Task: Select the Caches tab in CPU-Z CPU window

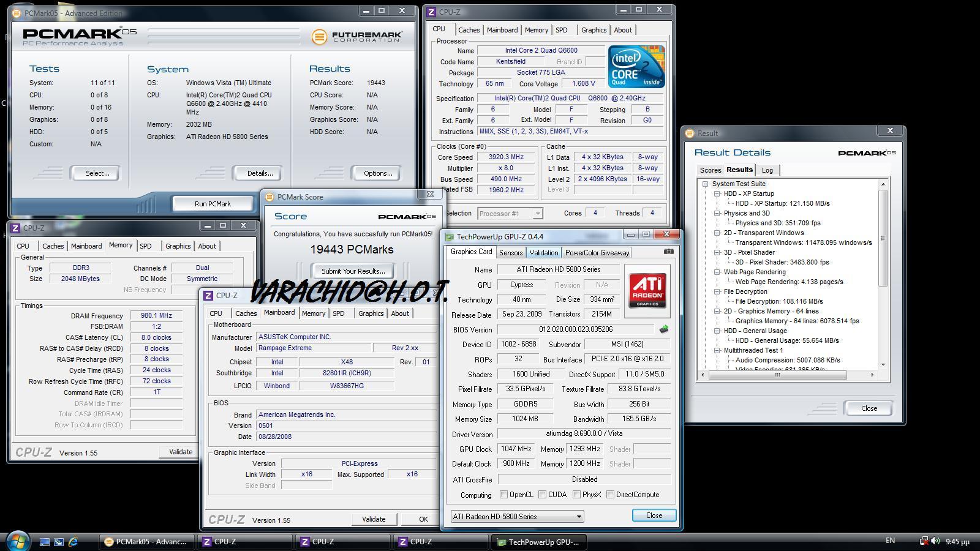Action: click(469, 30)
